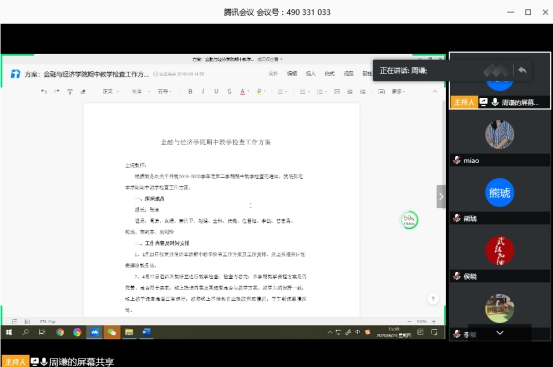Click the Task View icon on the taskbar
This screenshot has height=367, width=553.
pos(42,332)
